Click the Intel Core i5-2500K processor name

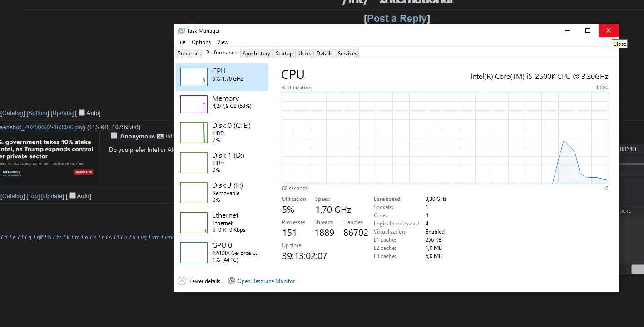pos(539,77)
